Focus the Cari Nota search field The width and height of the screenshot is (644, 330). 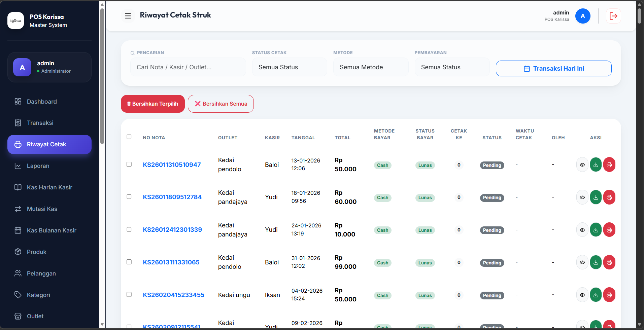[188, 67]
